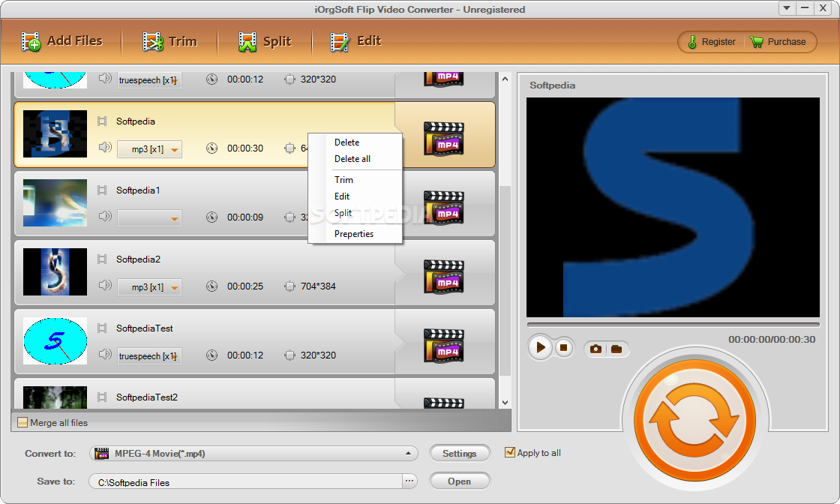840x504 pixels.
Task: Select the SoftpediaTest clock thumbnail
Action: pos(55,341)
